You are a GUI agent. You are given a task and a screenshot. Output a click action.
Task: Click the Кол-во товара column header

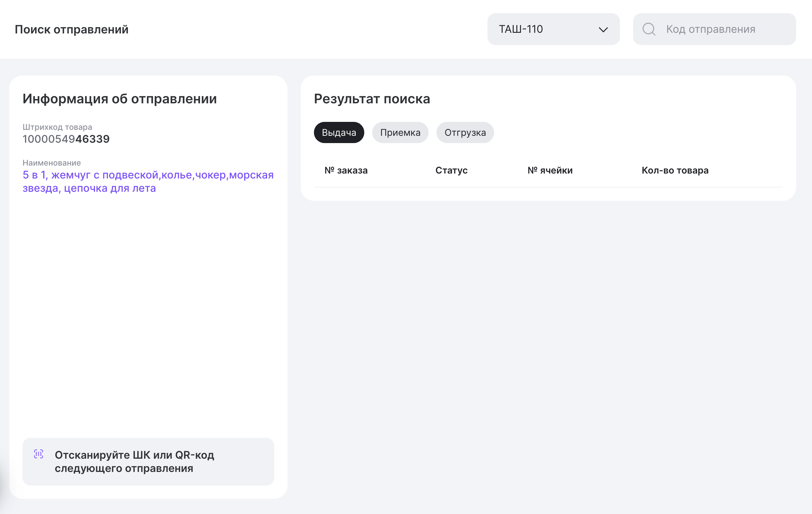pos(675,170)
